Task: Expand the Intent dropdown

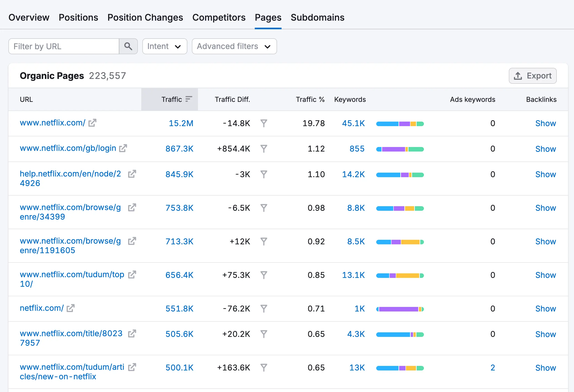Action: pyautogui.click(x=164, y=46)
